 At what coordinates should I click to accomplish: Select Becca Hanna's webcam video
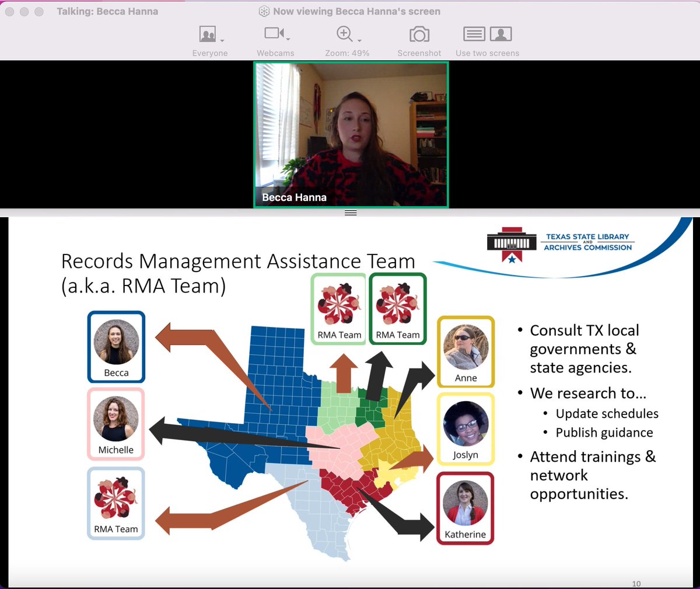(351, 134)
